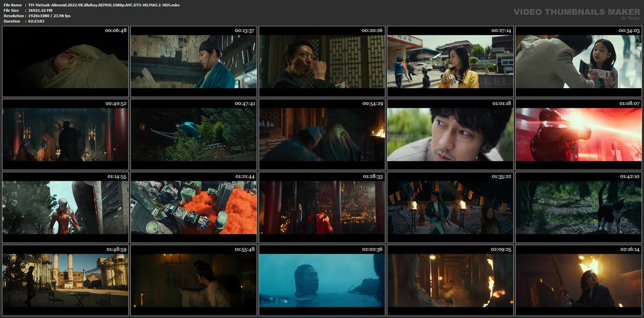Pick the 01:42:10 thumbnail

(579, 207)
